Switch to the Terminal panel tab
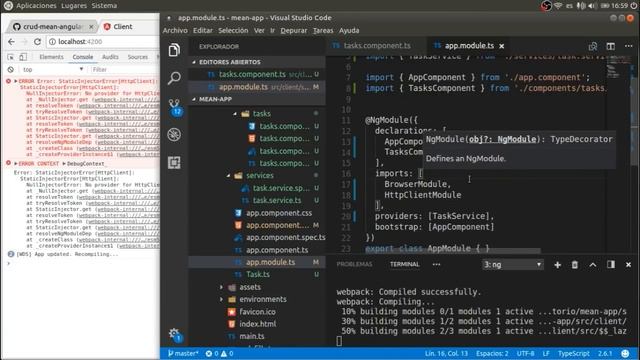This screenshot has height=360, width=640. pos(404,264)
